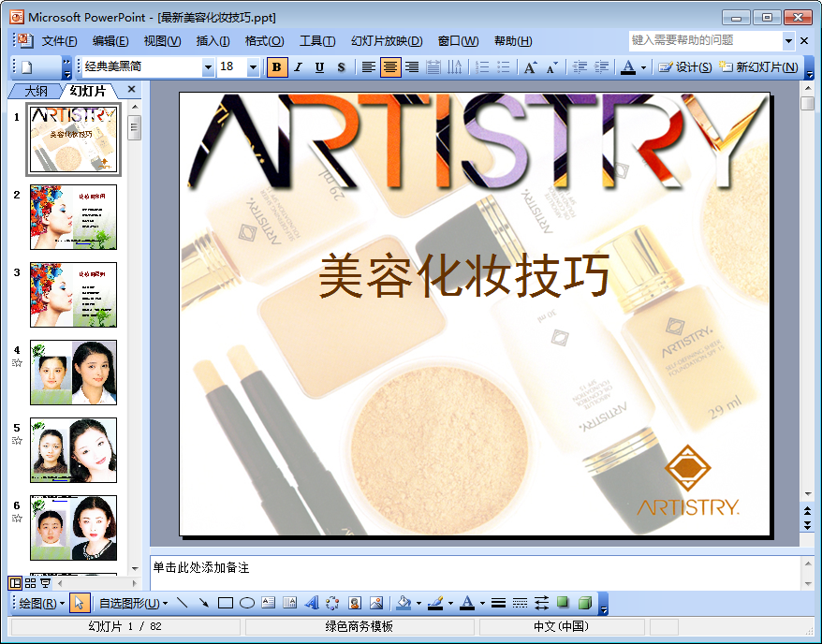Open the 视图 (View) menu
Screen dimensions: 822x644
pos(163,41)
